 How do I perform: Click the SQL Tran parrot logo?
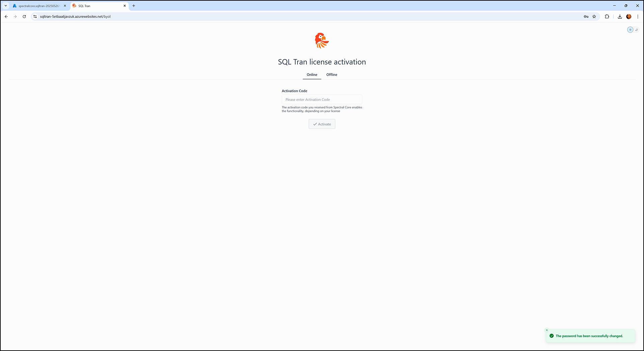(x=322, y=41)
